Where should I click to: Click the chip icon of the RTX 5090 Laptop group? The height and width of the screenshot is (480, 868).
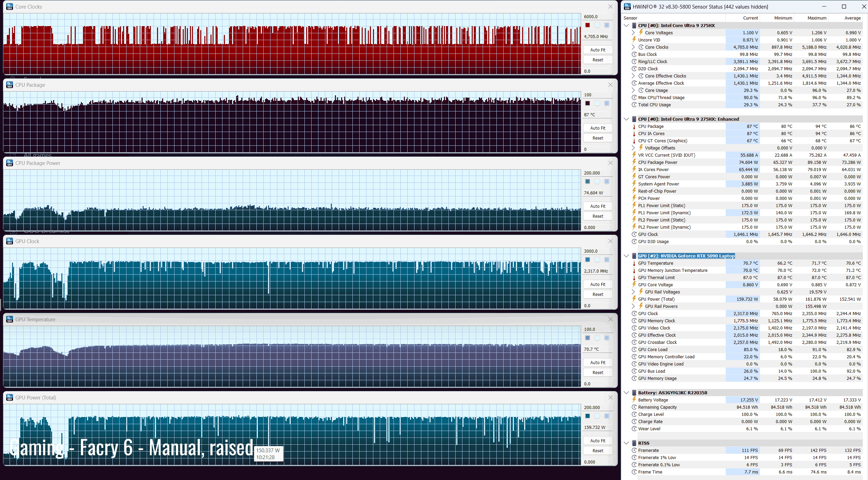point(634,256)
